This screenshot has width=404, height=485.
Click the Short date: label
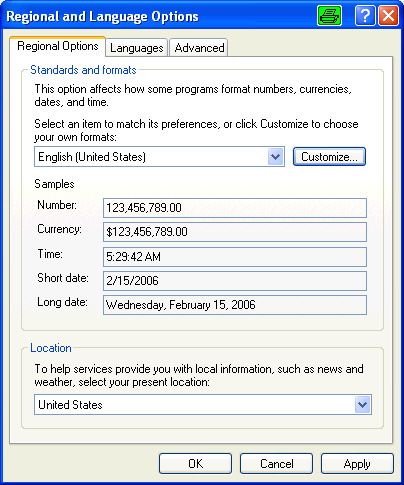pyautogui.click(x=63, y=278)
